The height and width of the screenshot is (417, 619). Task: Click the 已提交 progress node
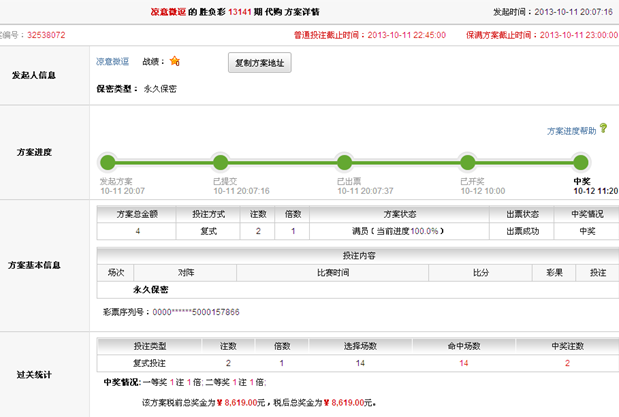[221, 163]
